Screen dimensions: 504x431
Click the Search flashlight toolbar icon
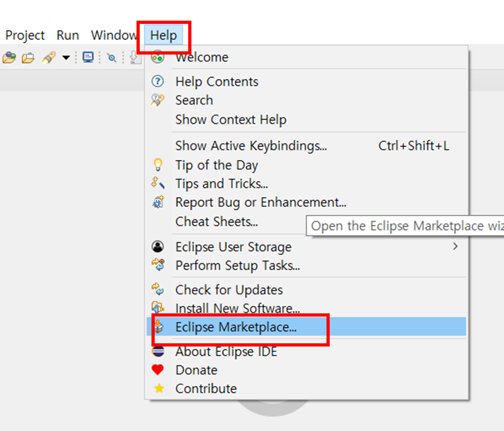point(49,57)
